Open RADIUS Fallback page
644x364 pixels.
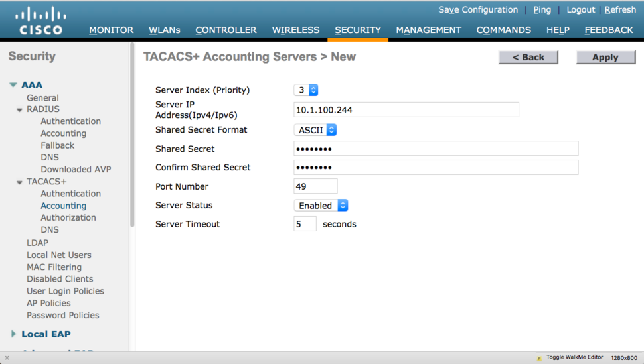[58, 145]
